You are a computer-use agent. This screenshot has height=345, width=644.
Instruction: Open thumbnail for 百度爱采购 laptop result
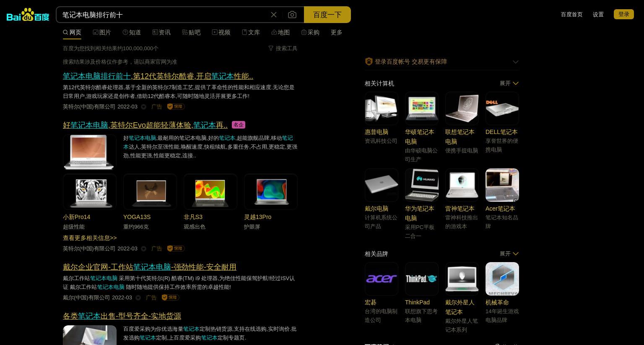90,335
